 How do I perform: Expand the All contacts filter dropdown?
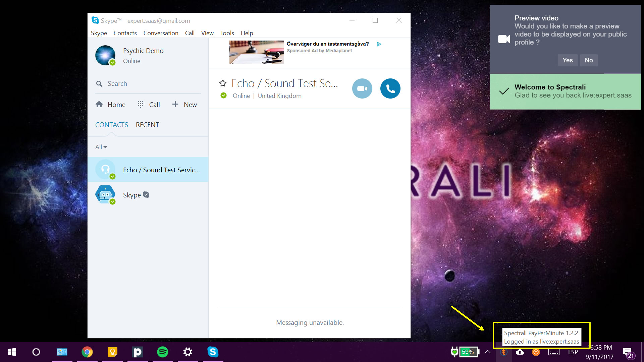101,147
